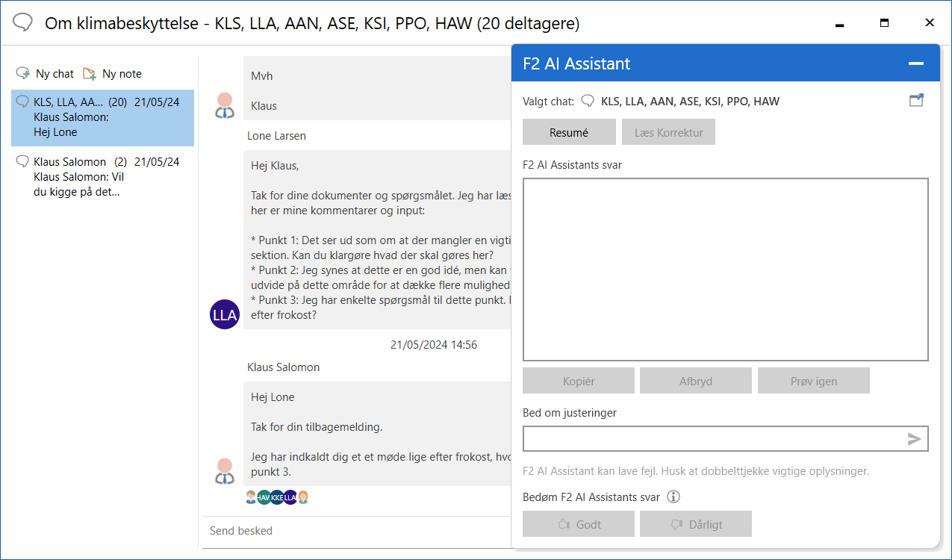Copy the assistant answer with Kopiér

coord(579,381)
